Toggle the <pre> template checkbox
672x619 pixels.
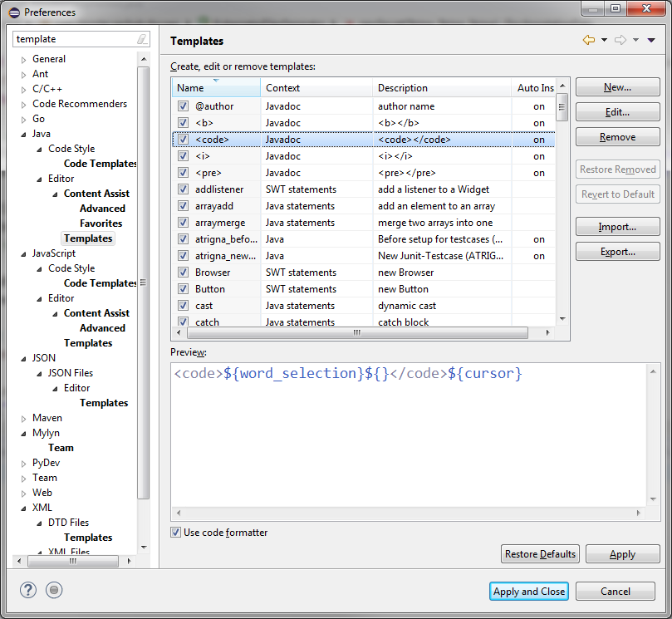click(x=183, y=172)
